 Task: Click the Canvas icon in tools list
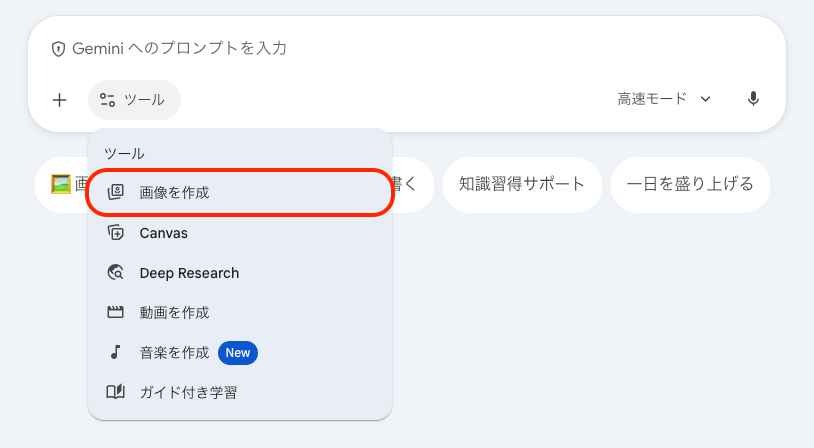click(116, 233)
